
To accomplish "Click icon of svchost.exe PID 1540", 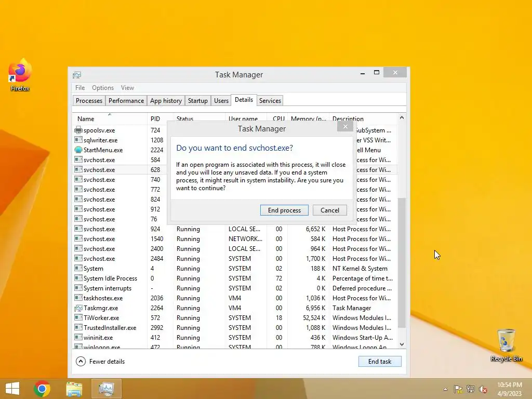I will pos(78,238).
